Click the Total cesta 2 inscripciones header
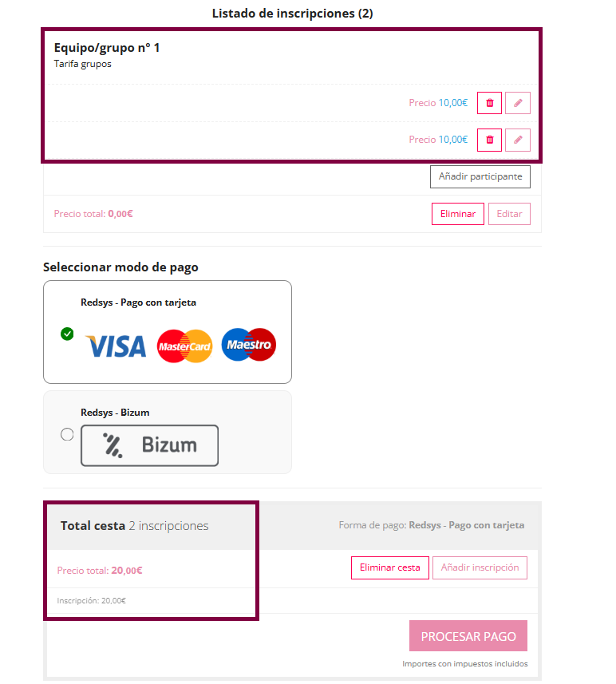The image size is (616, 684). [x=134, y=526]
